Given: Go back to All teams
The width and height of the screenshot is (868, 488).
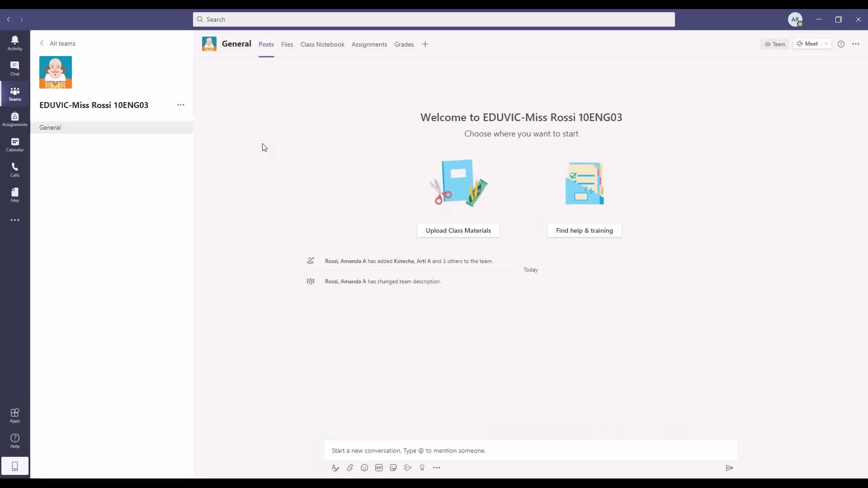Looking at the screenshot, I should [x=58, y=43].
